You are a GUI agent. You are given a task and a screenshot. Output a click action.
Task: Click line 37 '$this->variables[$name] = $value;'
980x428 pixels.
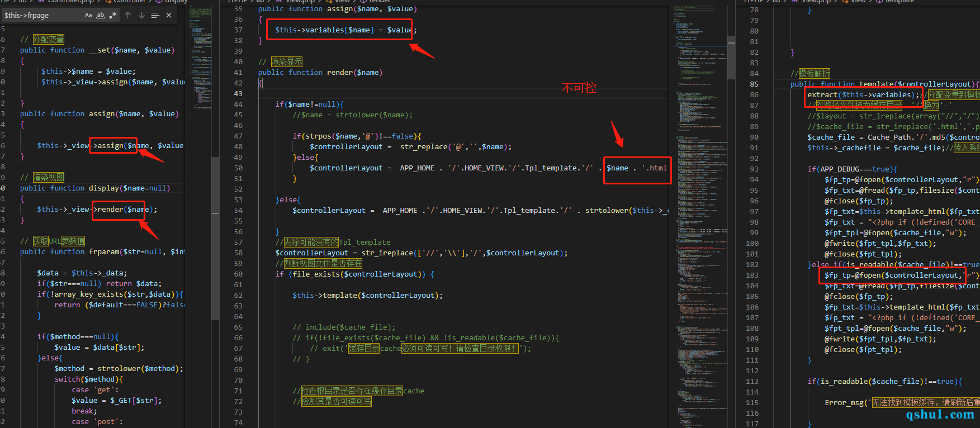point(346,30)
